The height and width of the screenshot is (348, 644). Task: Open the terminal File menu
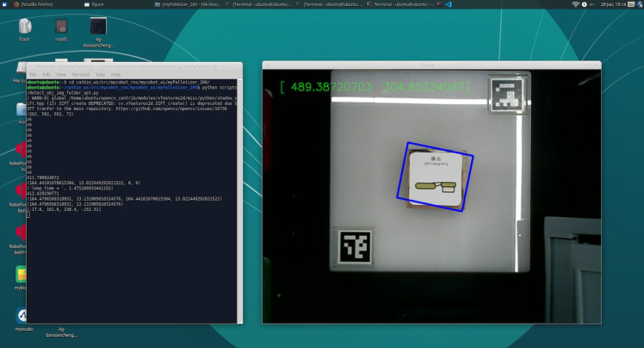[34, 75]
